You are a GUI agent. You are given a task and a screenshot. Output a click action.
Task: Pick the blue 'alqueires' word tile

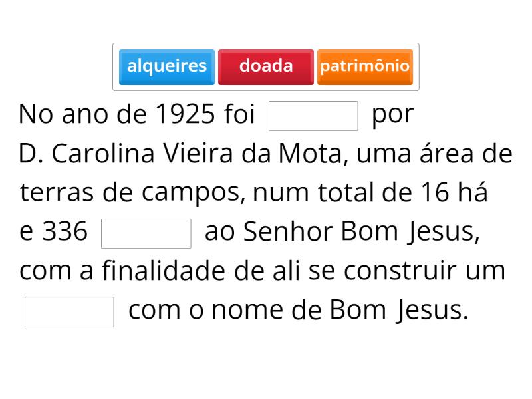pos(167,66)
